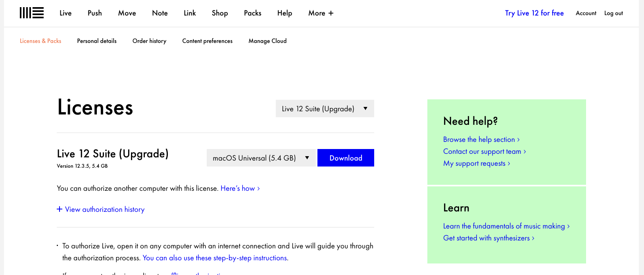Switch to Personal details tab

click(x=97, y=41)
